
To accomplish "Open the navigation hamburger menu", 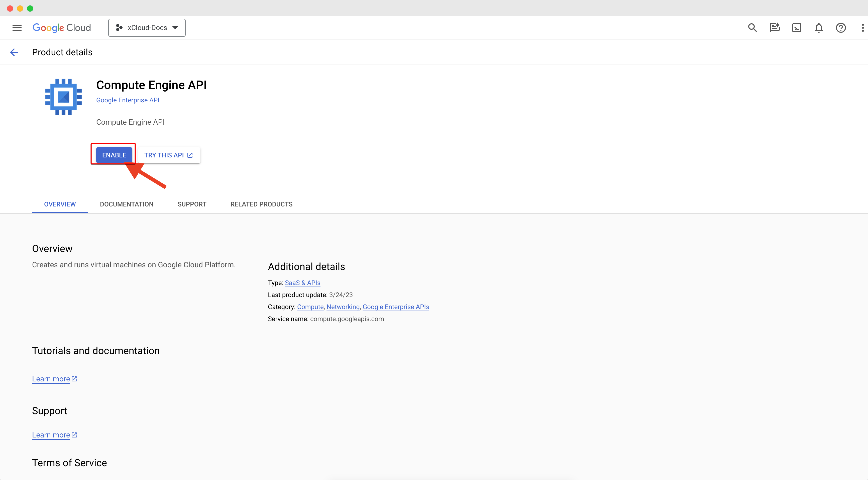I will 17,28.
